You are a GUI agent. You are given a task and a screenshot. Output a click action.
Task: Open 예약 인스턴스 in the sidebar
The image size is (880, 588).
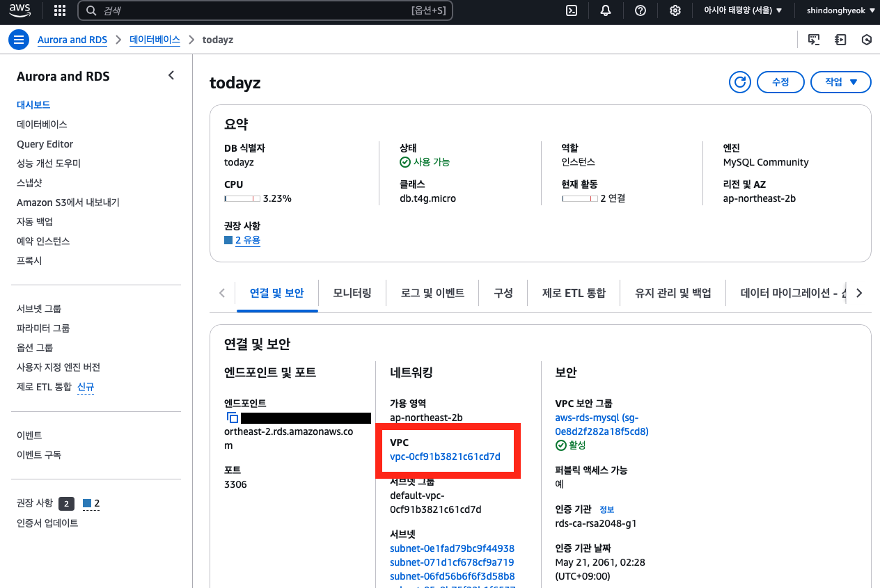(x=43, y=241)
